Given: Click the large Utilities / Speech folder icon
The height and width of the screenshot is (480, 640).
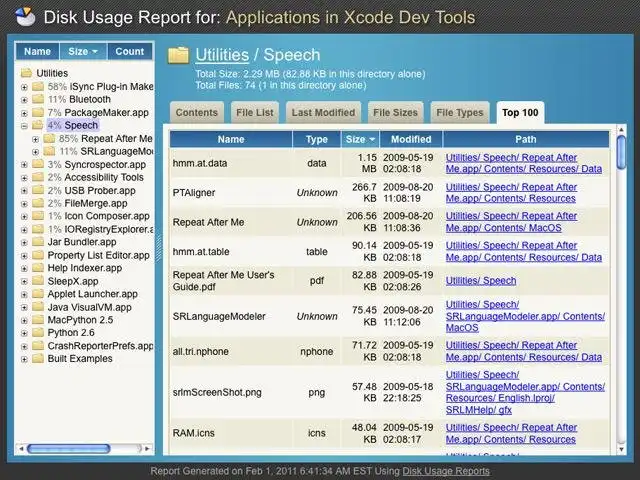Looking at the screenshot, I should (178, 56).
